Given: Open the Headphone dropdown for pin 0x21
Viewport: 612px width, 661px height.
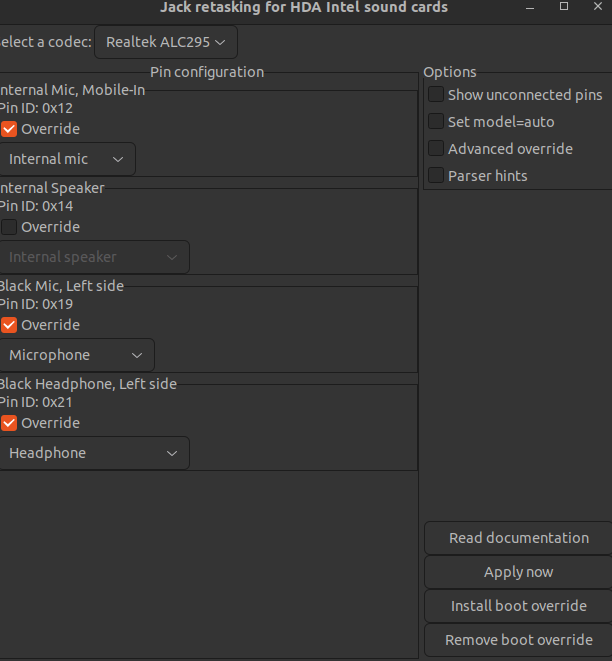Looking at the screenshot, I should tap(94, 453).
